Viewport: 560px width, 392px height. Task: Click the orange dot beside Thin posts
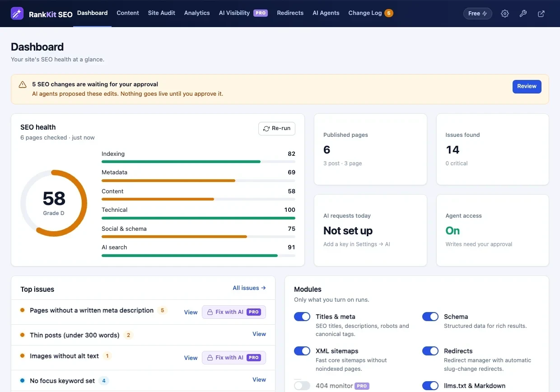[x=23, y=335]
